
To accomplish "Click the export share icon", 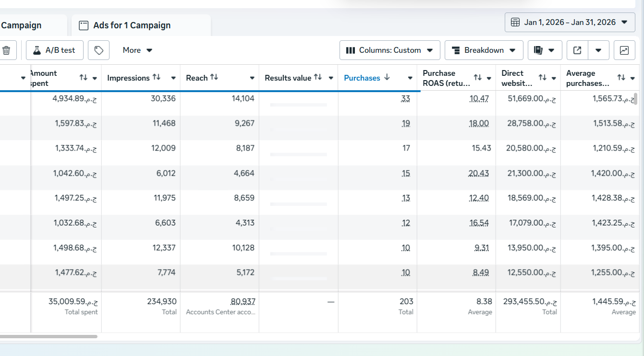I will (x=578, y=50).
